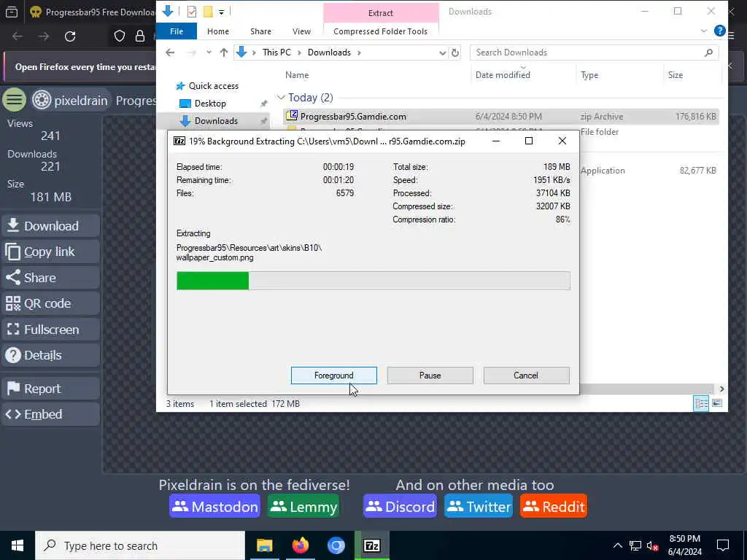The width and height of the screenshot is (747, 560).
Task: Sort by the Size column header
Action: click(x=675, y=75)
